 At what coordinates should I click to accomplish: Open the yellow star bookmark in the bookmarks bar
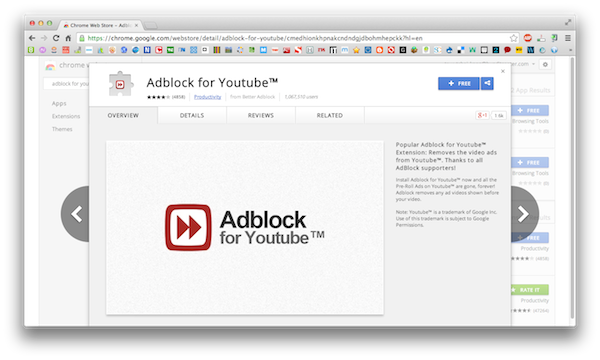pos(356,50)
